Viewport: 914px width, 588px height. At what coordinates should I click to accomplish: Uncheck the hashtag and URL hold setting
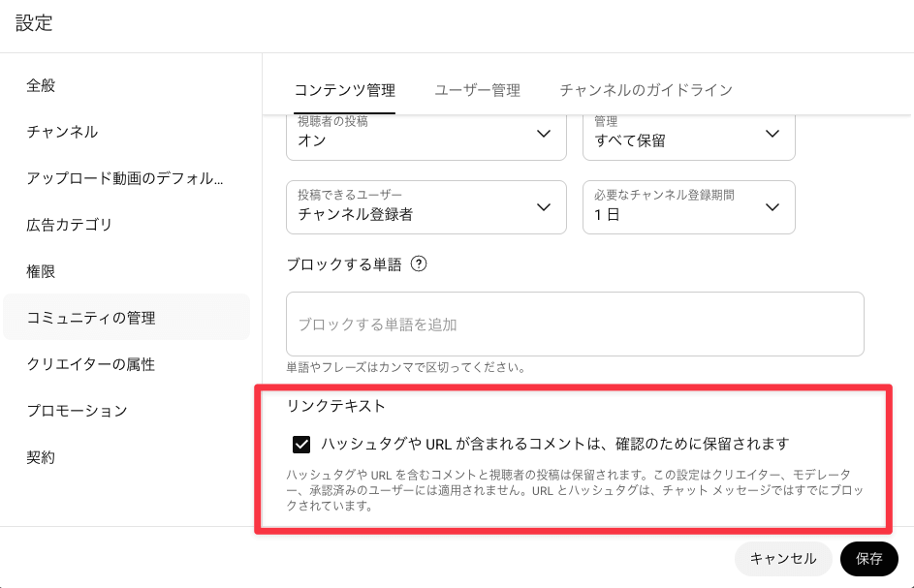point(301,443)
